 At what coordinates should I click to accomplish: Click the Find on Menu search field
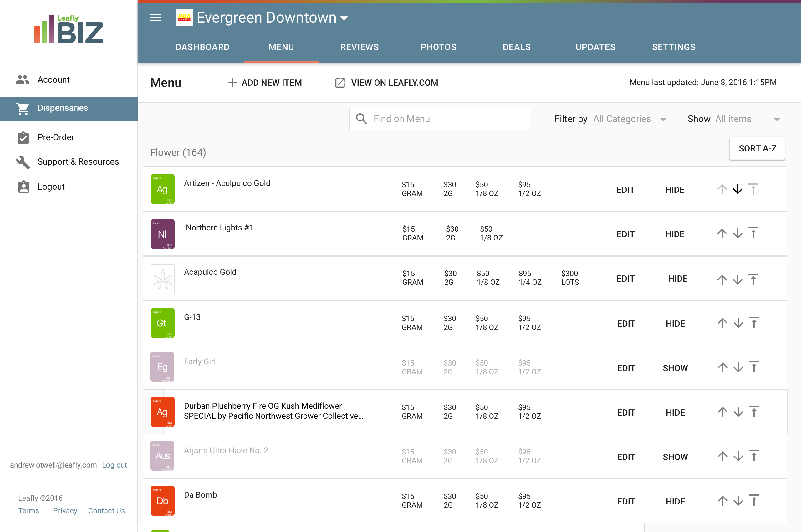(440, 119)
